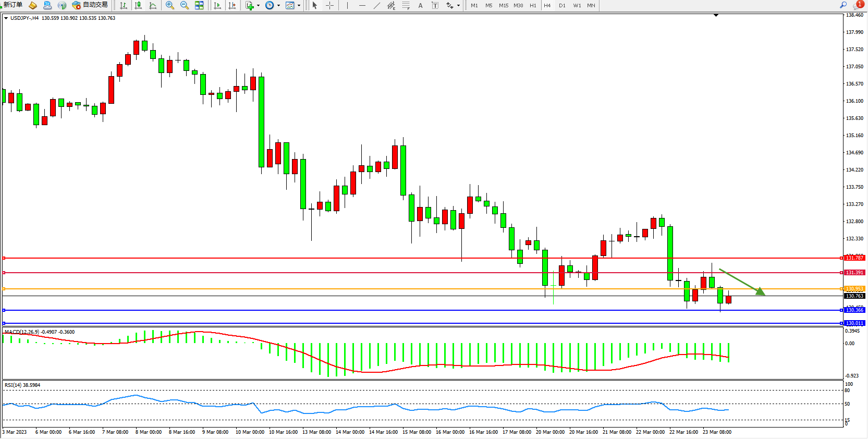This screenshot has height=439, width=868.
Task: Switch timeframe to D1
Action: tap(562, 5)
